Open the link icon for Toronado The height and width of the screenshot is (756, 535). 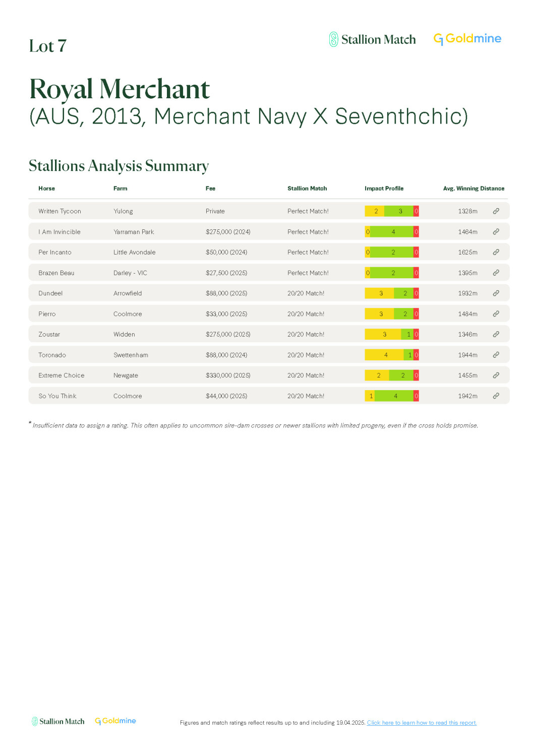click(x=496, y=355)
